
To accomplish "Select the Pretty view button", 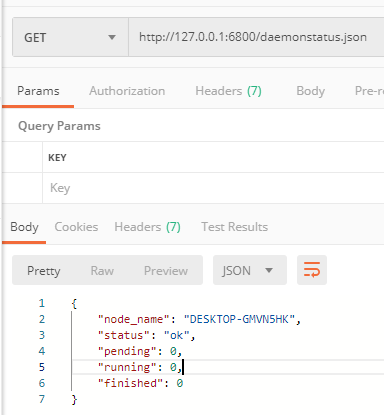I will click(44, 271).
